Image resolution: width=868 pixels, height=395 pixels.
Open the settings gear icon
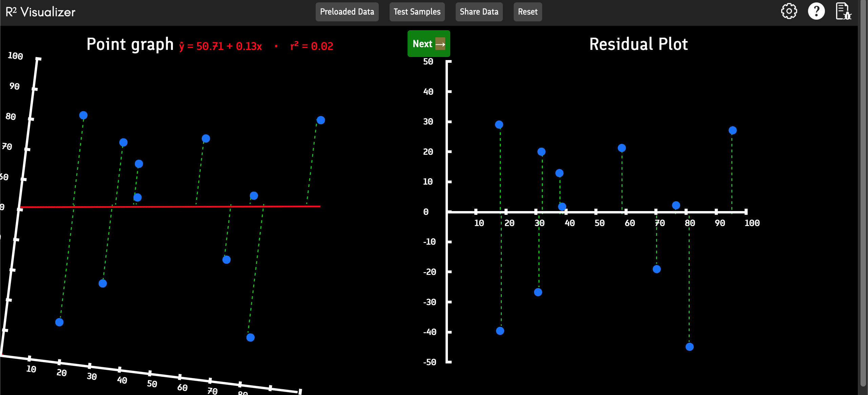[789, 11]
